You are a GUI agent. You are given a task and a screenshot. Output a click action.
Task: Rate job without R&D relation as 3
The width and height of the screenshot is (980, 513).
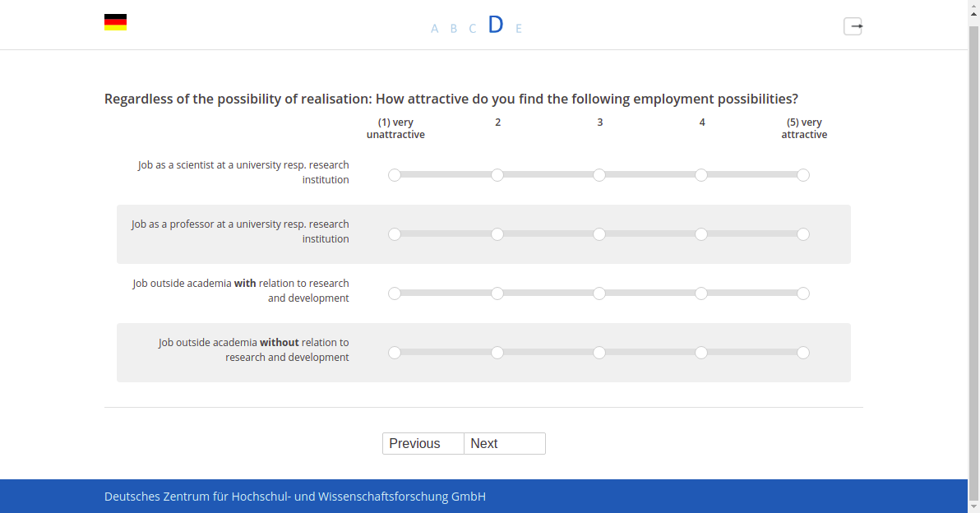pyautogui.click(x=599, y=353)
